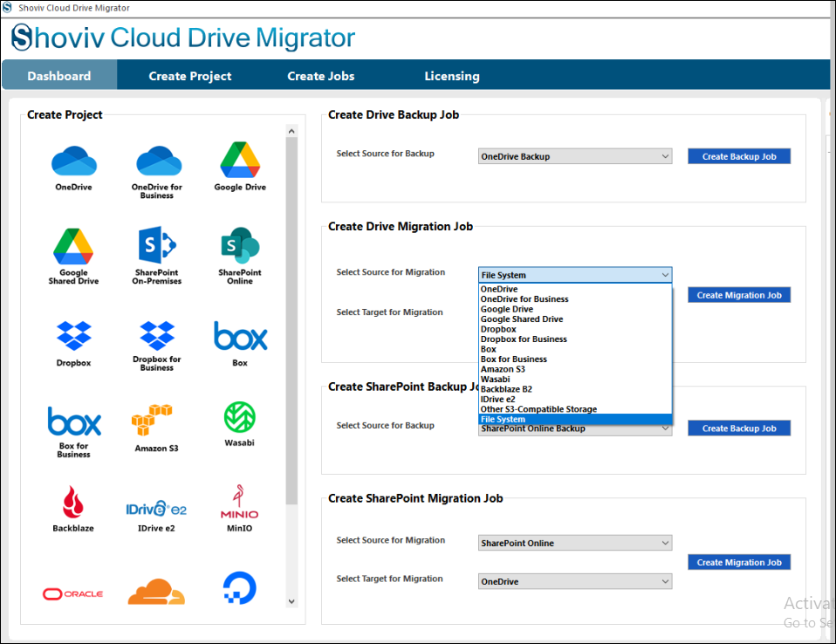Image resolution: width=836 pixels, height=644 pixels.
Task: Click the project list scroll-down arrow
Action: 291,601
